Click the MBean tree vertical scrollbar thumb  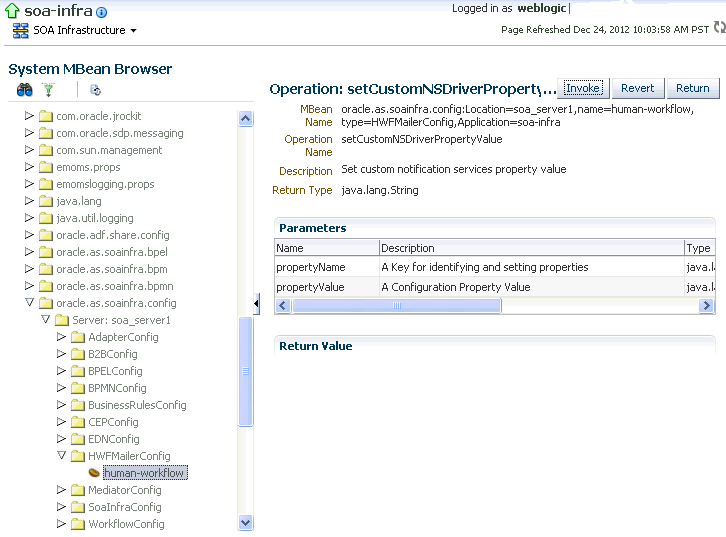(245, 371)
